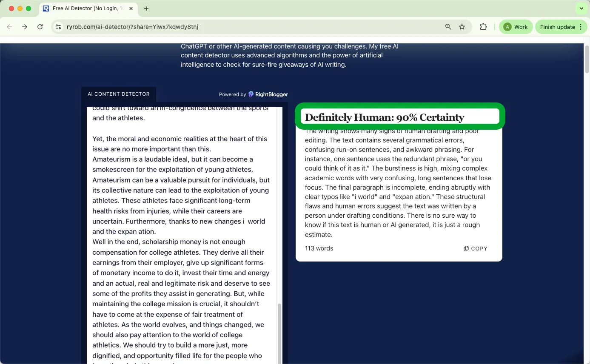Open the Work profile menu
Screen dimensions: 590x364
pyautogui.click(x=516, y=27)
